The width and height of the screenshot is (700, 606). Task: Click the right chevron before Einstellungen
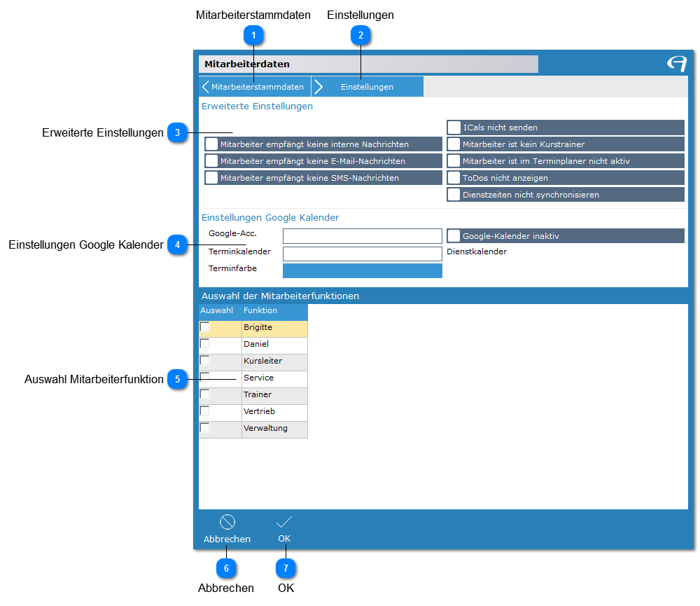(x=318, y=87)
